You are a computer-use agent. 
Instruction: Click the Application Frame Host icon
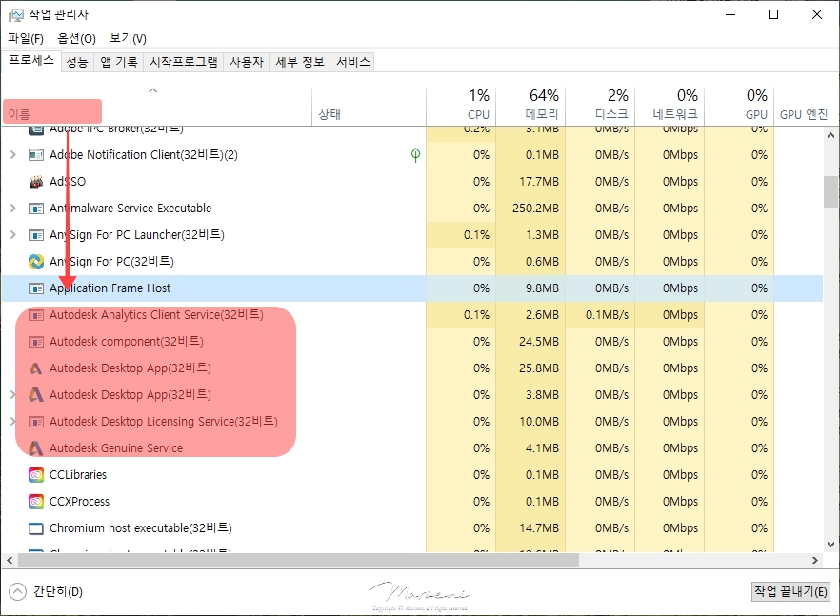pos(36,288)
